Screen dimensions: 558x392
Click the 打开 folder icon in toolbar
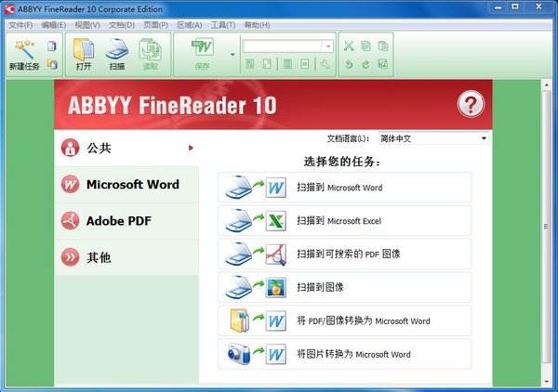coord(84,49)
